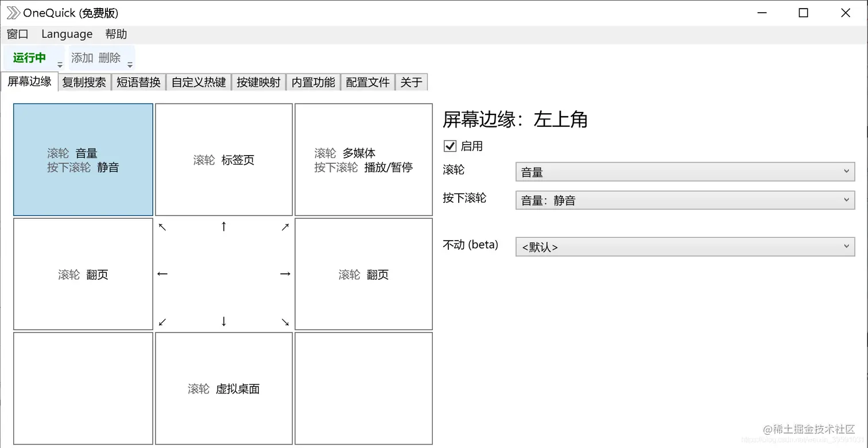
Task: Open the 滚轮 dropdown showing 音量
Action: [x=684, y=171]
